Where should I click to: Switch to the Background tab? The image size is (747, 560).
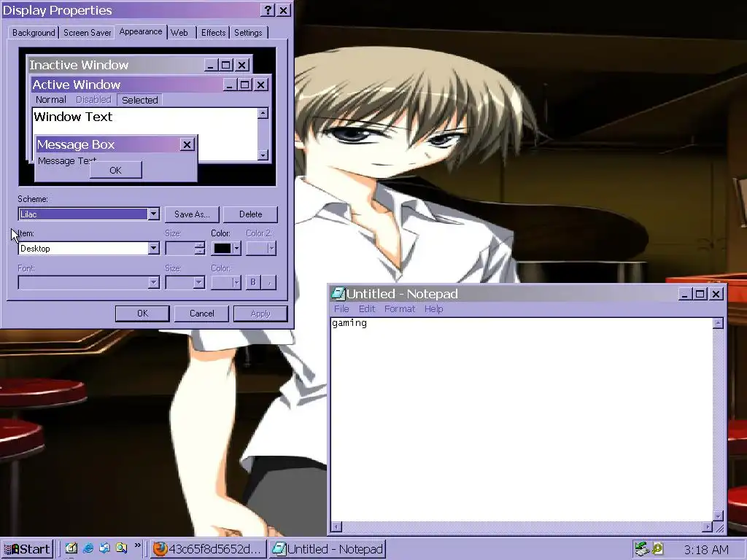pos(34,32)
